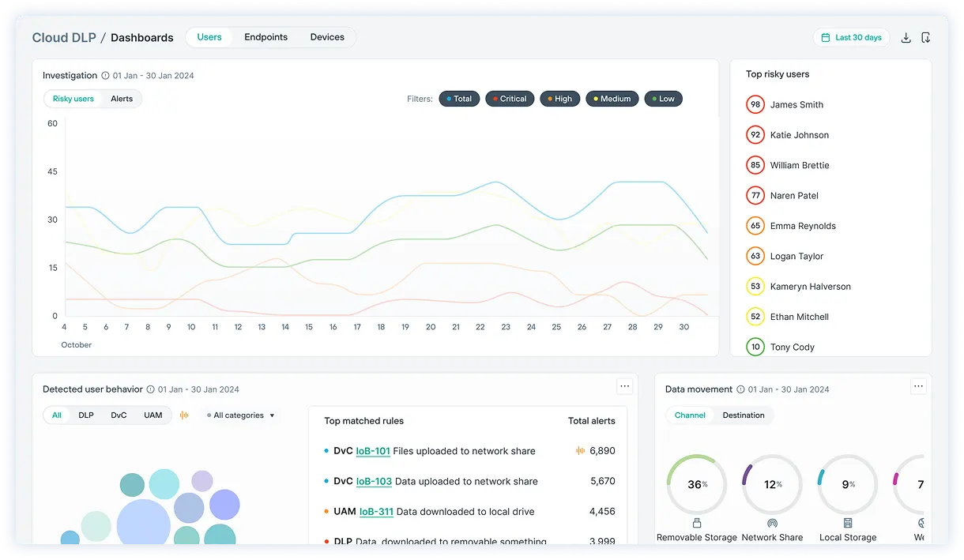Open the All categories dropdown
The width and height of the screenshot is (964, 560).
pyautogui.click(x=241, y=415)
